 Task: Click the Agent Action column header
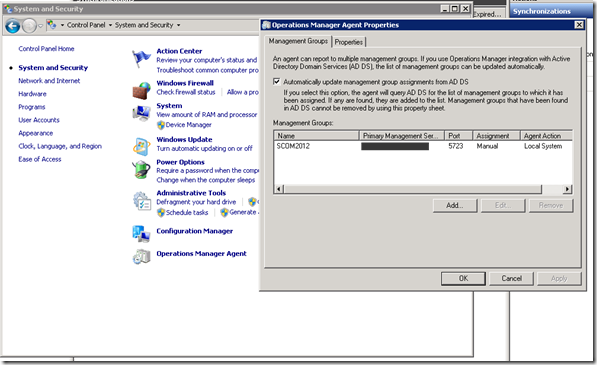point(546,135)
